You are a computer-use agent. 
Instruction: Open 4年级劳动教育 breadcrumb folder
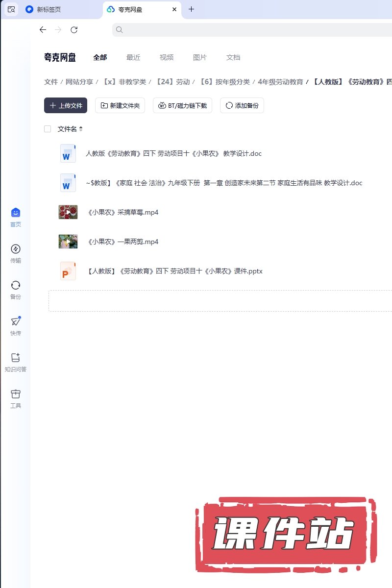click(x=280, y=82)
